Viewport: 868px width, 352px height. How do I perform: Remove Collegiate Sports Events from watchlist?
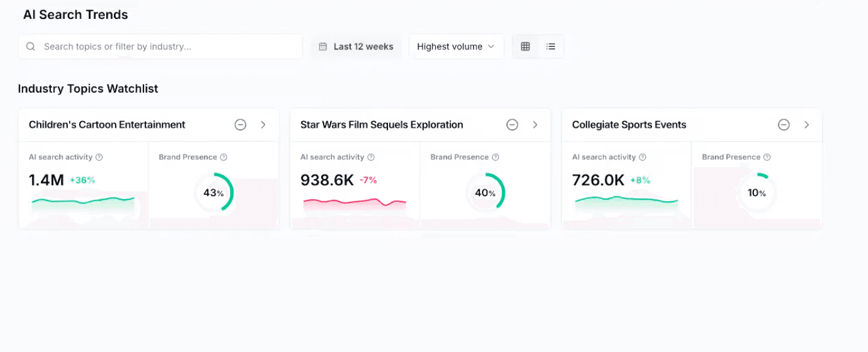point(784,125)
